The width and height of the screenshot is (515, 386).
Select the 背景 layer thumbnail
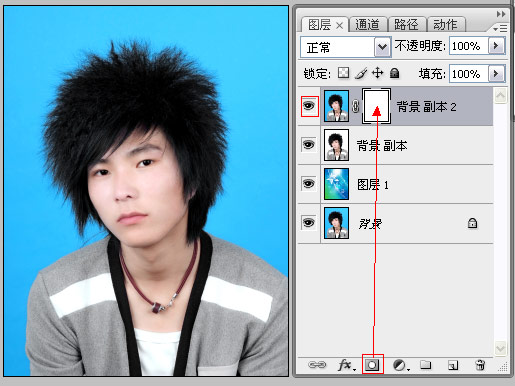[x=337, y=223]
